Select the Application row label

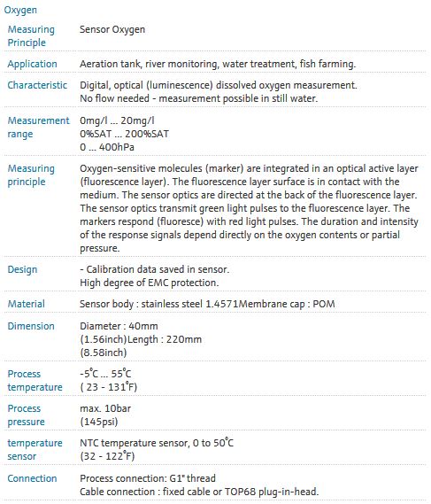(32, 64)
